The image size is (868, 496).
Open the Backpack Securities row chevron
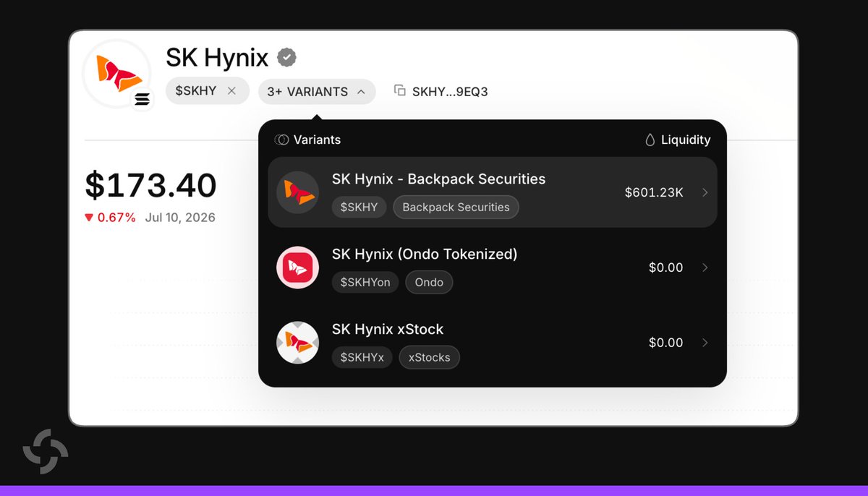tap(705, 192)
